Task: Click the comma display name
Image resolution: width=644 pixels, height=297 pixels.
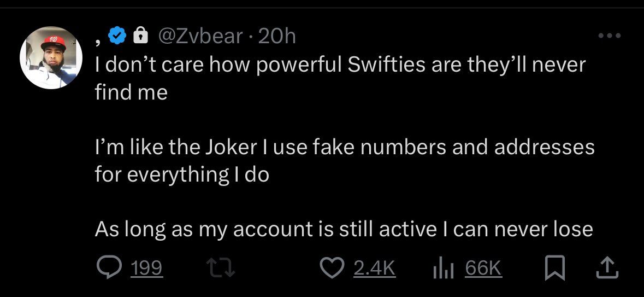Action: coord(98,39)
